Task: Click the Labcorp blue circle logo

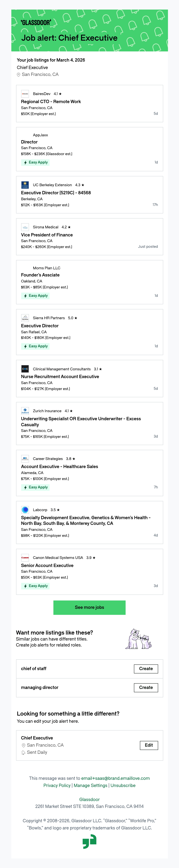Action: pos(25,510)
